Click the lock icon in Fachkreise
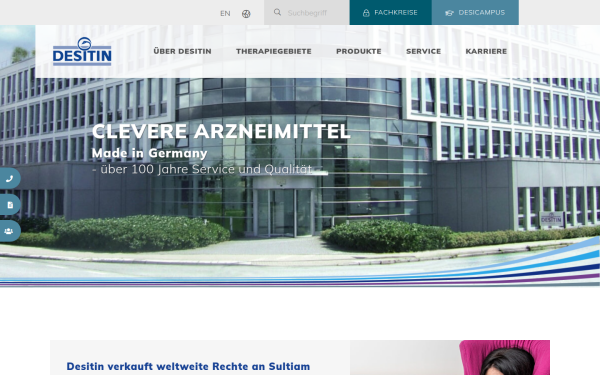This screenshot has width=600, height=375. [366, 13]
